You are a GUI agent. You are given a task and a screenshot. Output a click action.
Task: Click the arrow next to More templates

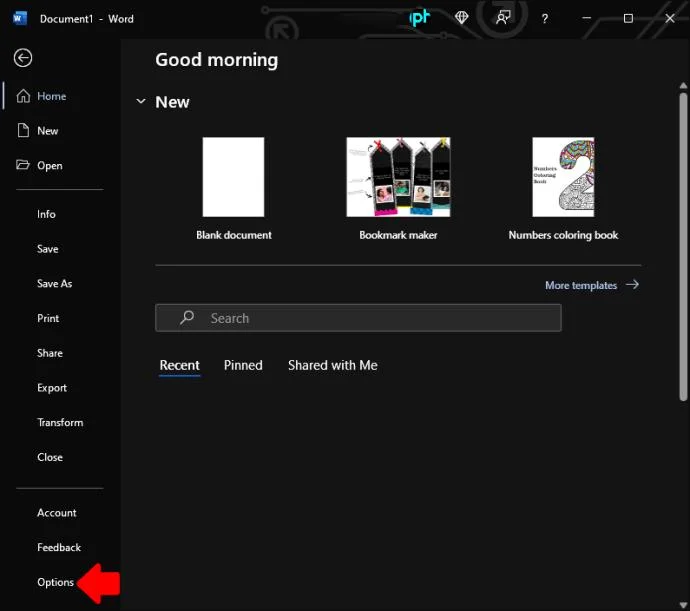(x=632, y=285)
